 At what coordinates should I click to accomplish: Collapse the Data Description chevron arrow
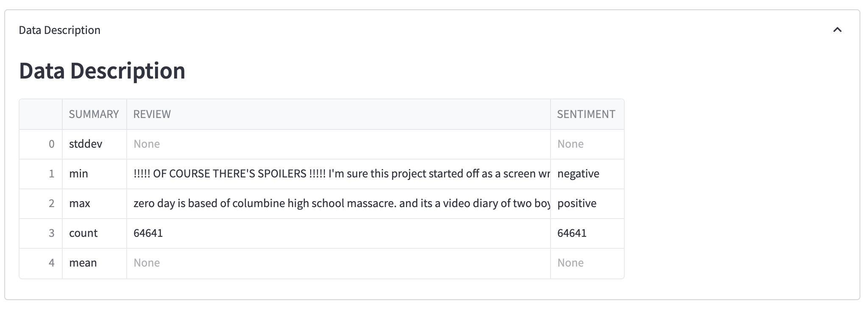click(x=837, y=30)
